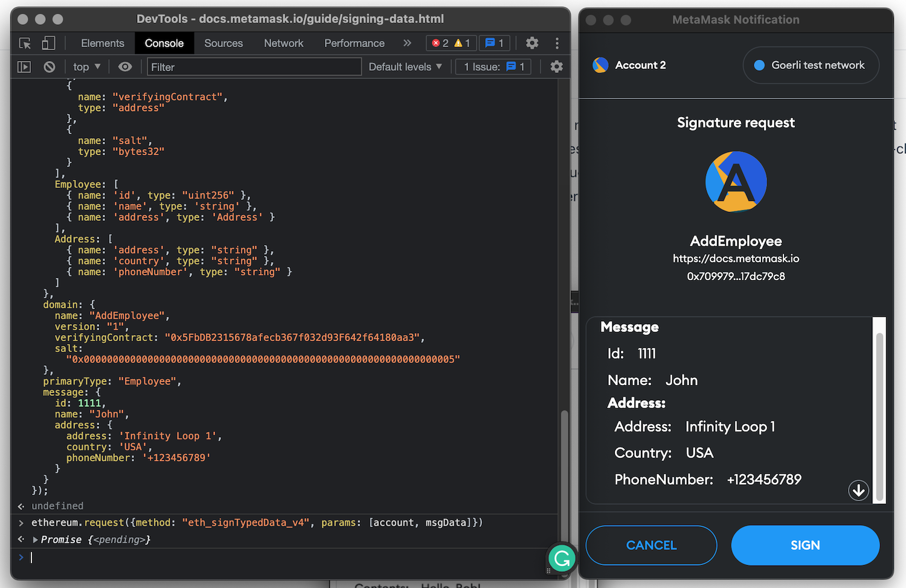906x588 pixels.
Task: Click the Signature request heading
Action: click(x=736, y=123)
